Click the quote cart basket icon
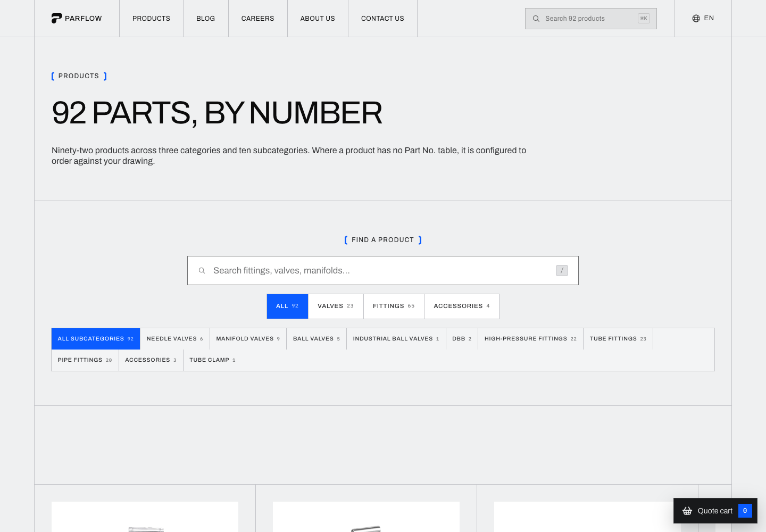 [687, 511]
